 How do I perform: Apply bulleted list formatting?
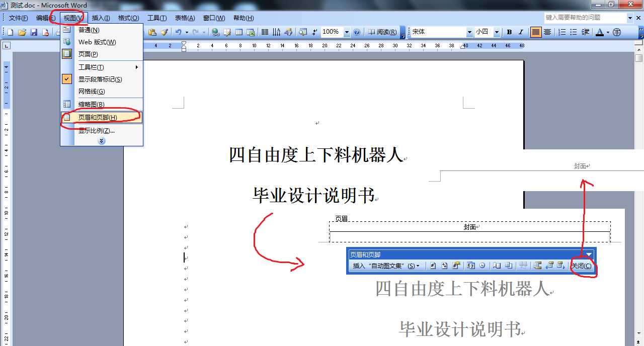pyautogui.click(x=574, y=32)
